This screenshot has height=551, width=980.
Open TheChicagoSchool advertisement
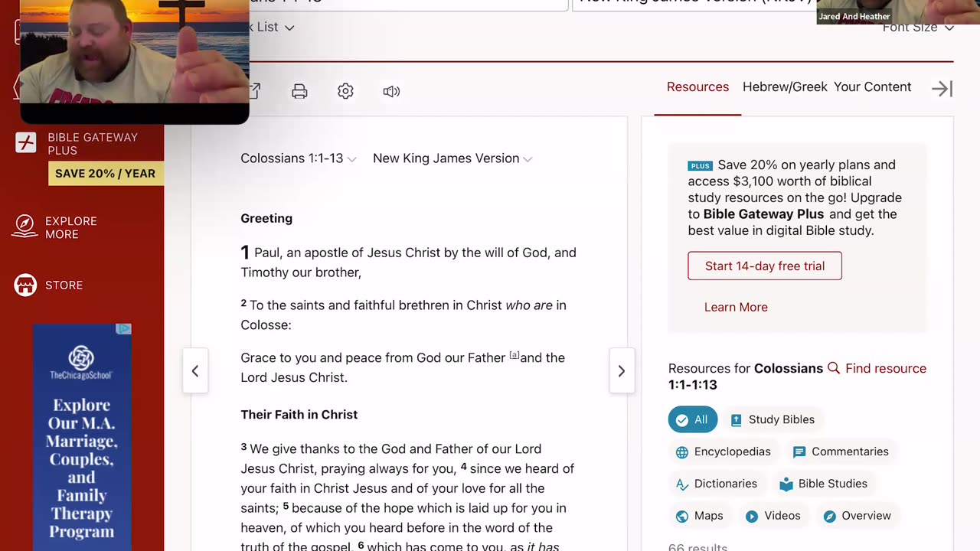coord(82,437)
